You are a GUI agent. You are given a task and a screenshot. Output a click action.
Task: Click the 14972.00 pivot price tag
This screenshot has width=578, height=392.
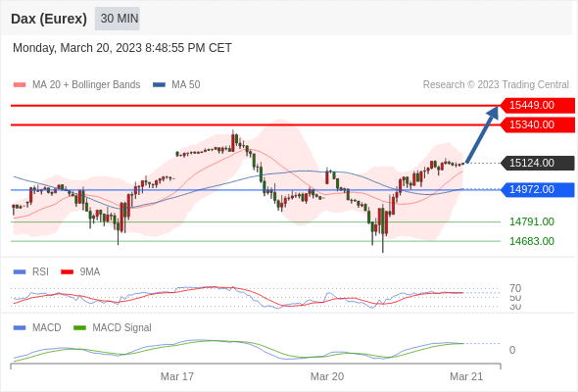coord(537,189)
